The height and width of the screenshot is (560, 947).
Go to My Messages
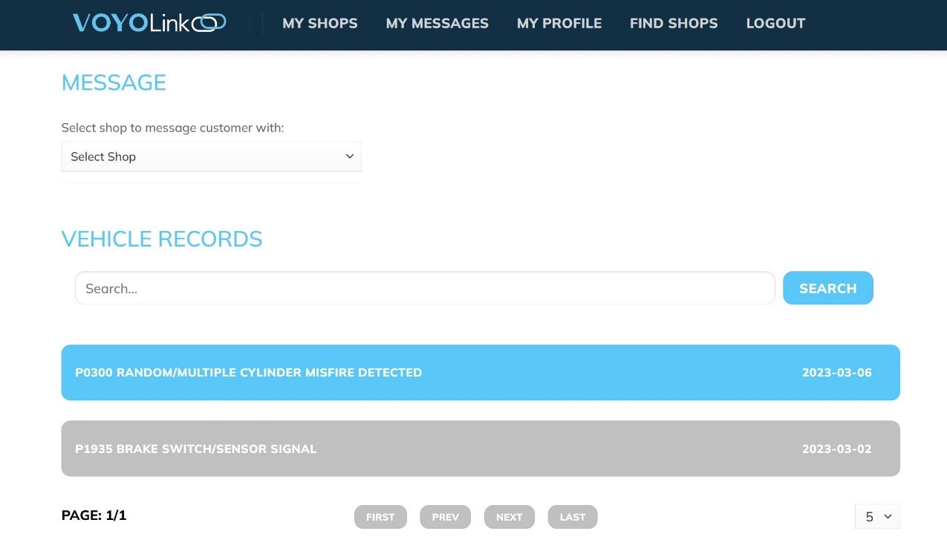(437, 24)
